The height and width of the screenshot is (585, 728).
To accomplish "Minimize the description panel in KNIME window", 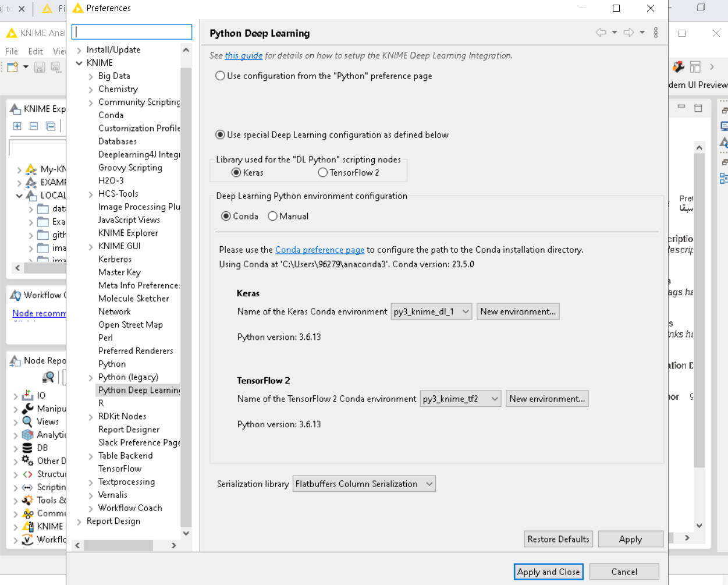I will coord(681,107).
